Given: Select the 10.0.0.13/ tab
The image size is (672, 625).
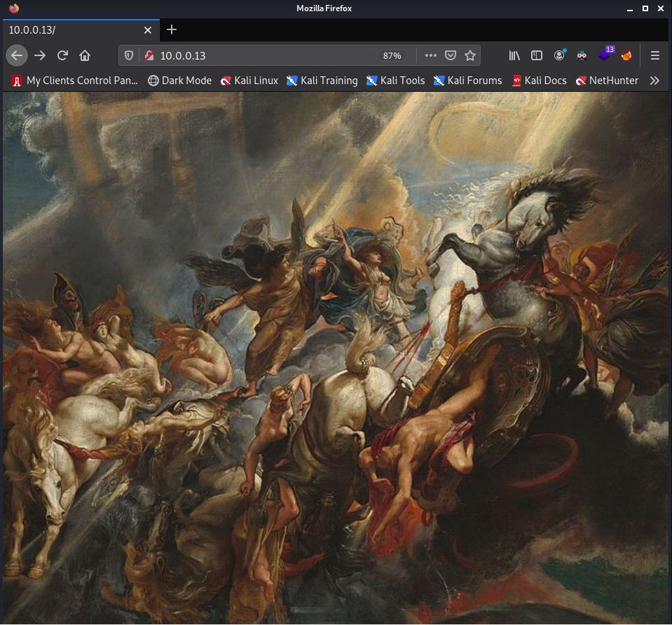Looking at the screenshot, I should 81,30.
